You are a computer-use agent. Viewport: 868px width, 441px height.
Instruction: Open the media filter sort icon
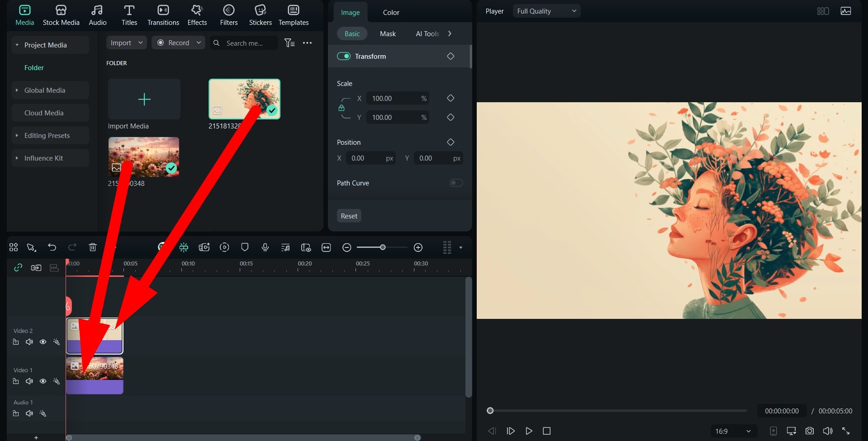[x=289, y=43]
